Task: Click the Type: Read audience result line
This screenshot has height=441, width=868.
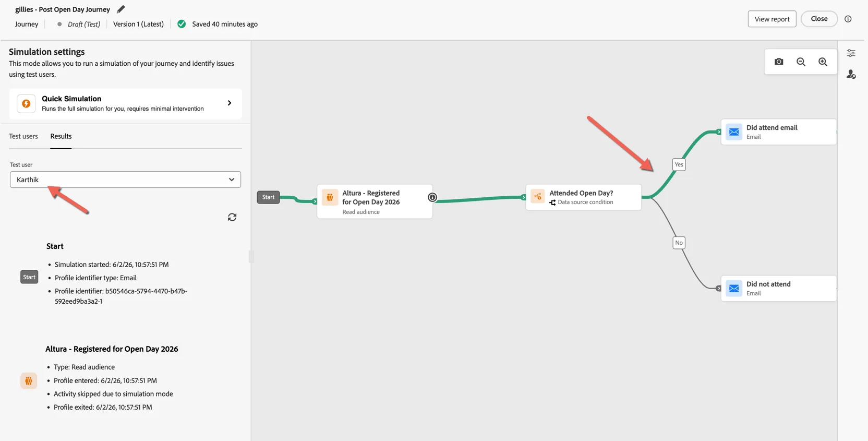Action: tap(84, 367)
